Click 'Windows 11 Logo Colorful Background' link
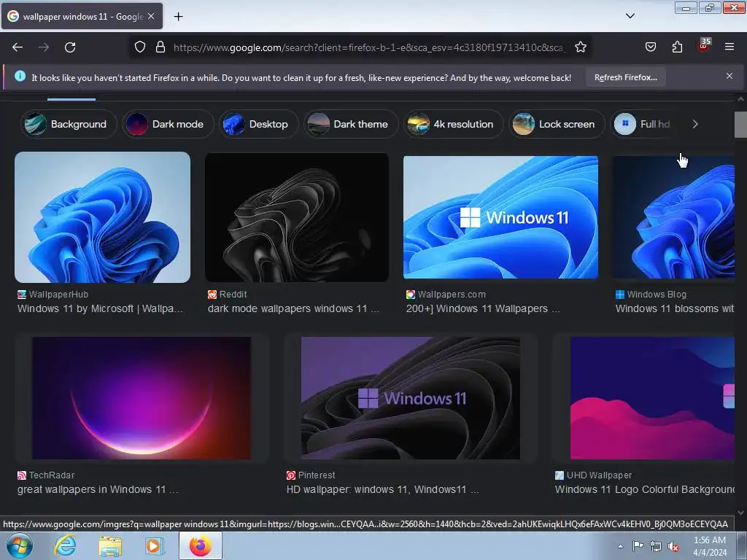This screenshot has width=747, height=560. (x=645, y=489)
